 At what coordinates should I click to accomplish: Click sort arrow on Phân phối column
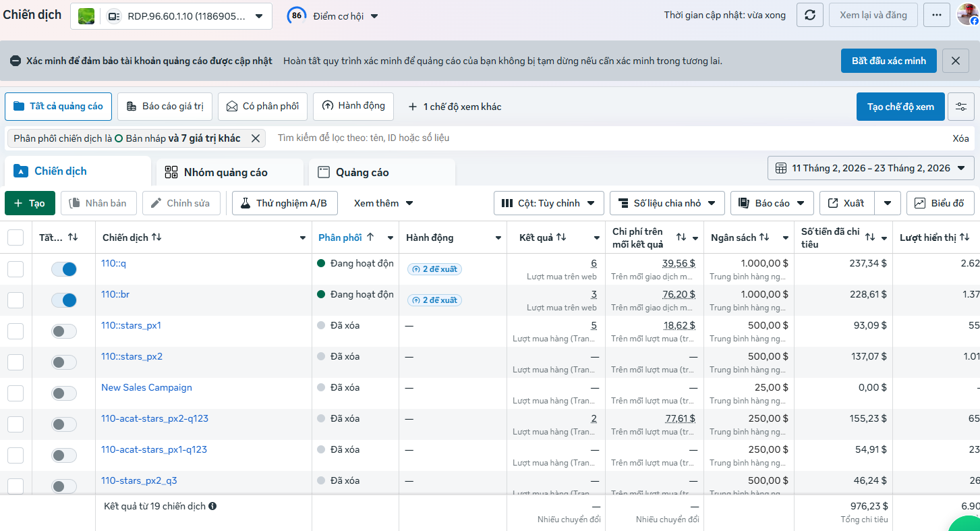click(x=370, y=237)
